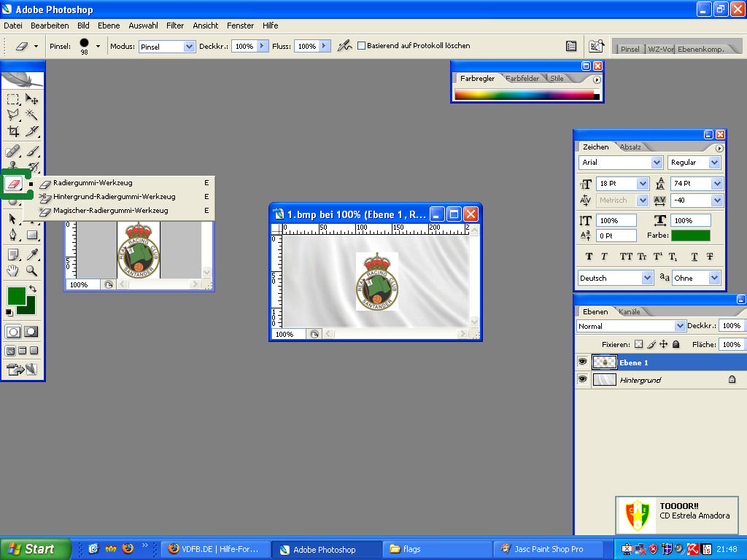747x560 pixels.
Task: Click the Windows Start button
Action: (x=36, y=549)
